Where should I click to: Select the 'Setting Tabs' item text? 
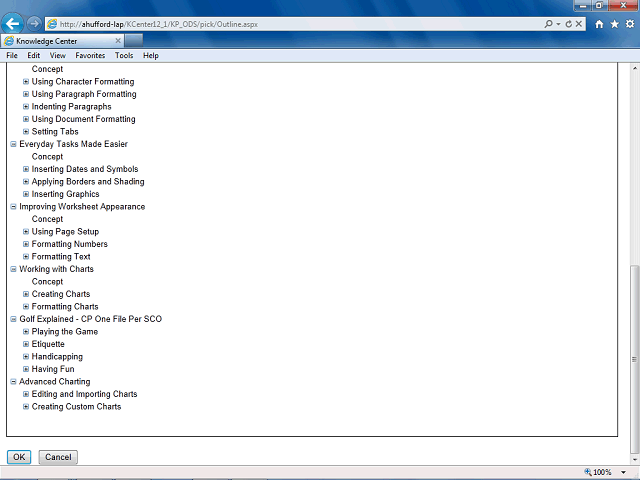coord(55,131)
